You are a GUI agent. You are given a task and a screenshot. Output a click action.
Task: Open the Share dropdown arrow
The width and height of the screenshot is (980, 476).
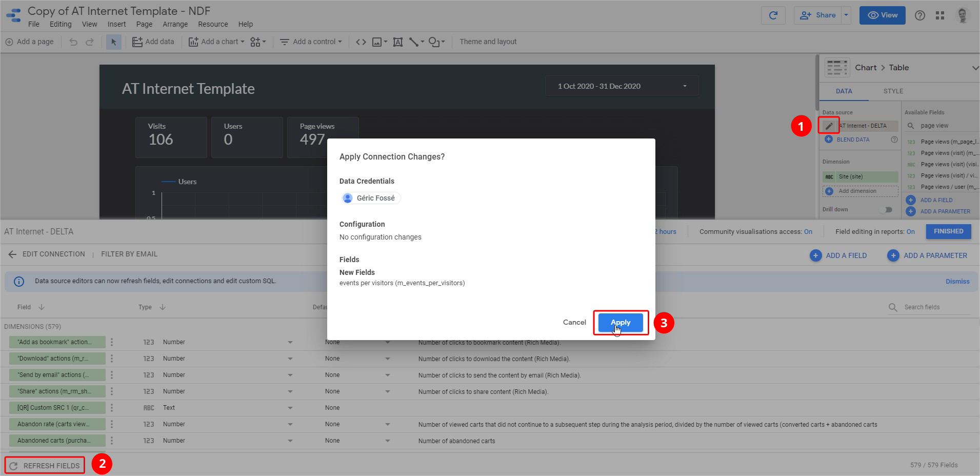[847, 15]
